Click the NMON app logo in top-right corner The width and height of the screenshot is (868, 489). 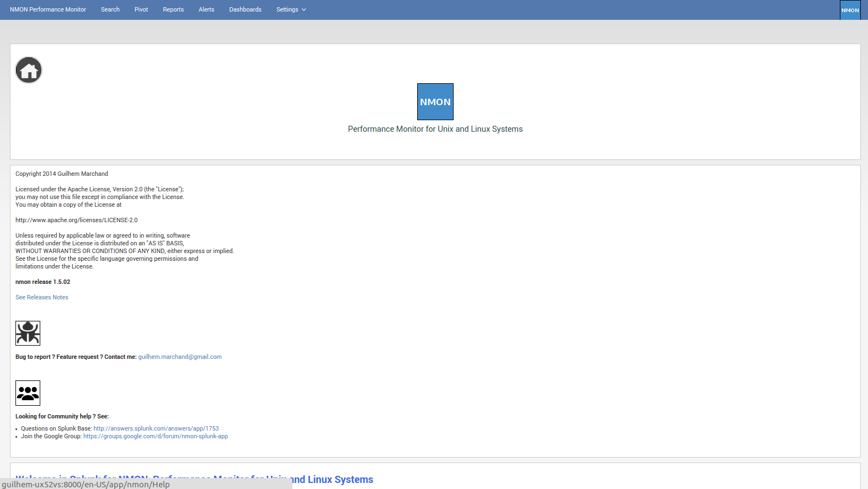point(850,10)
